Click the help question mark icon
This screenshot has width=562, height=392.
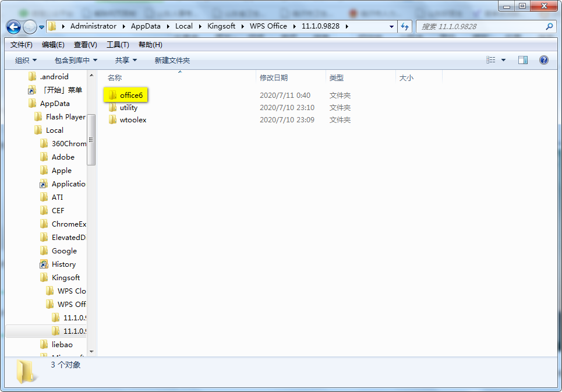544,60
